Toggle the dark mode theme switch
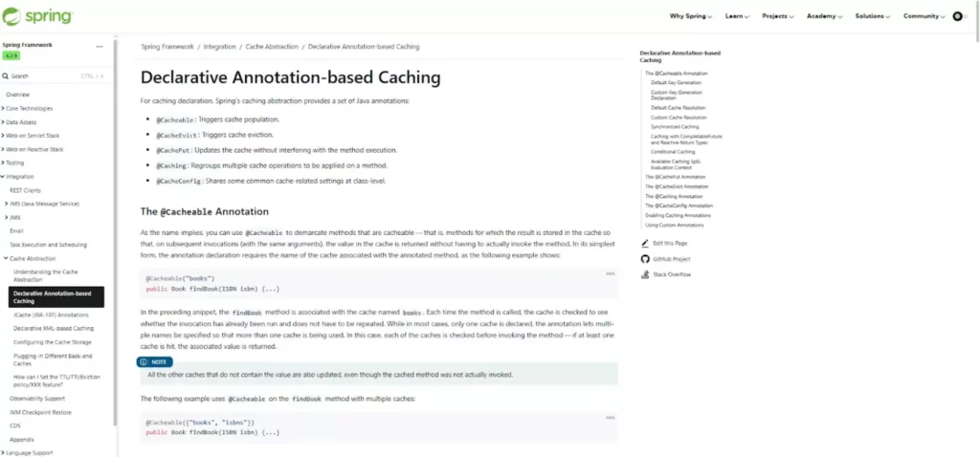 [x=962, y=16]
